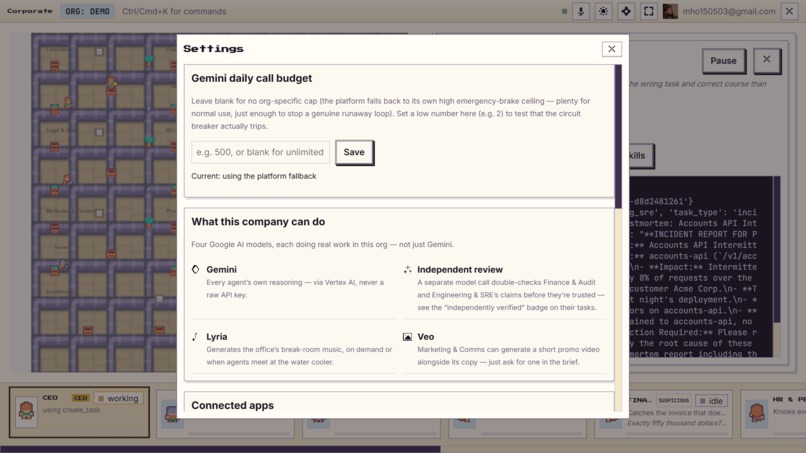Screen dimensions: 806x453
Task: Click the bottom progress bar
Action: (220, 449)
